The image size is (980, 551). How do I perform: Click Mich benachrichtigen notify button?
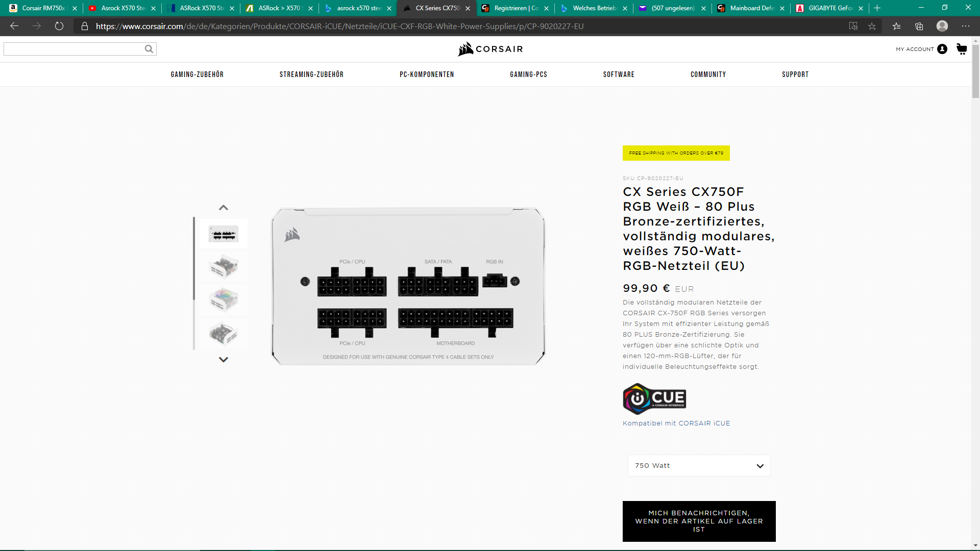pyautogui.click(x=699, y=521)
